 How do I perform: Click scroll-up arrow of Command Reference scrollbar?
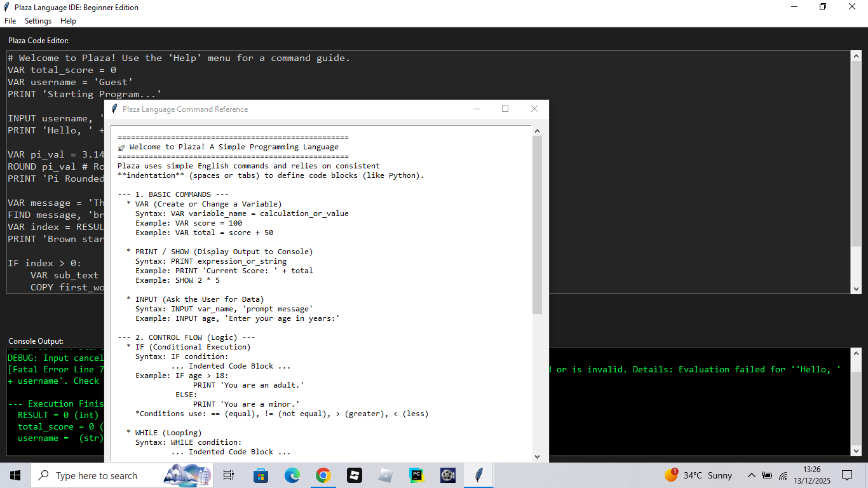(537, 131)
